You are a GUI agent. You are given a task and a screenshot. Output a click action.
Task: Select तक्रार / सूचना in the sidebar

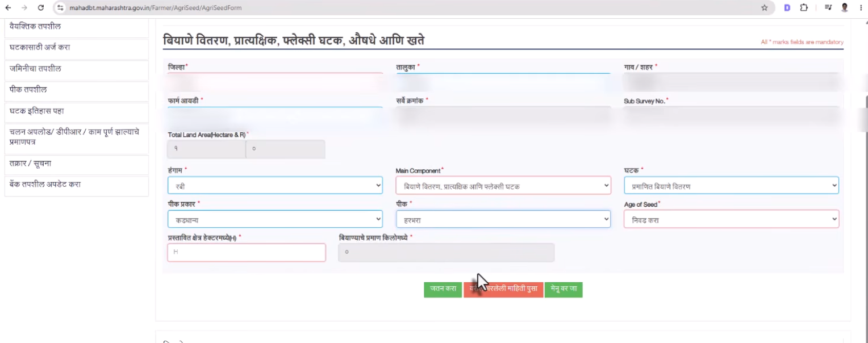(x=77, y=164)
